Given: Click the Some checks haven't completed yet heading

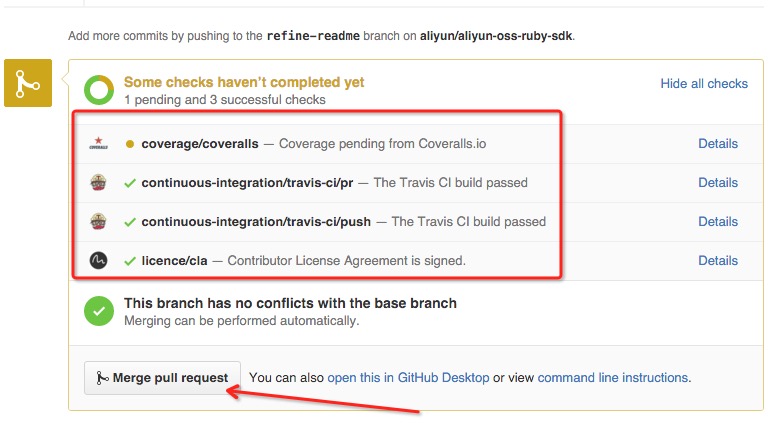Looking at the screenshot, I should click(244, 82).
